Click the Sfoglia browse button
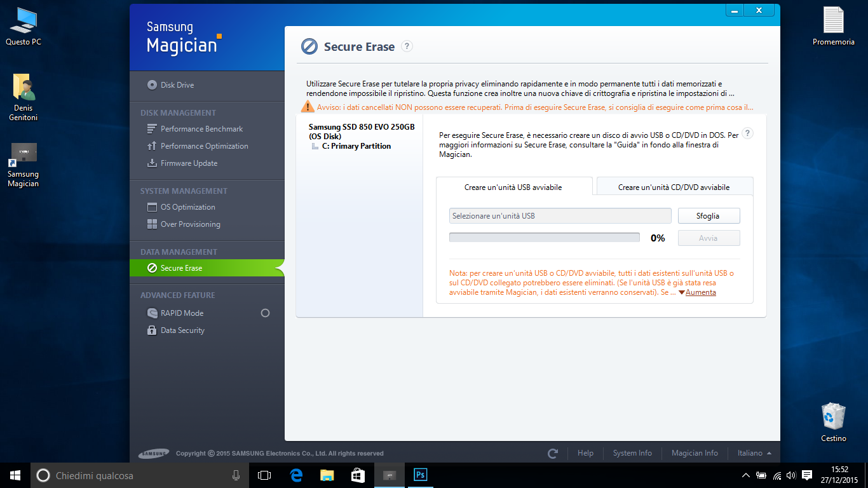The width and height of the screenshot is (868, 488). (709, 216)
